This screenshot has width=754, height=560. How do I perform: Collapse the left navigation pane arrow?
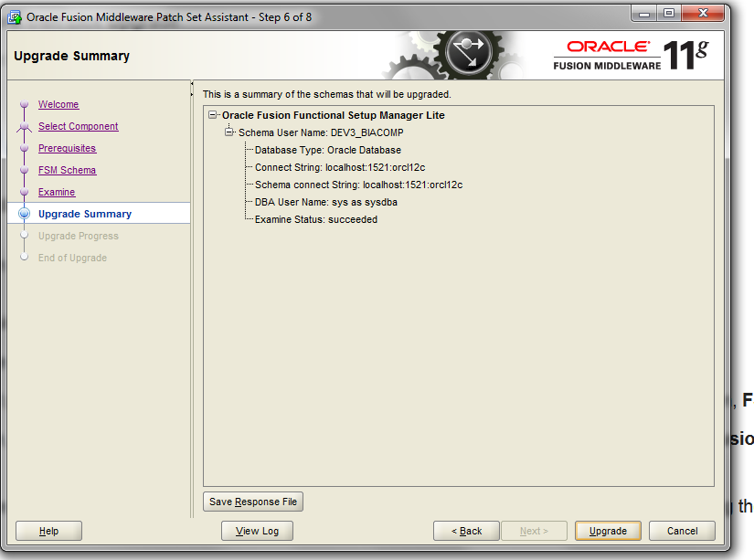tap(192, 84)
